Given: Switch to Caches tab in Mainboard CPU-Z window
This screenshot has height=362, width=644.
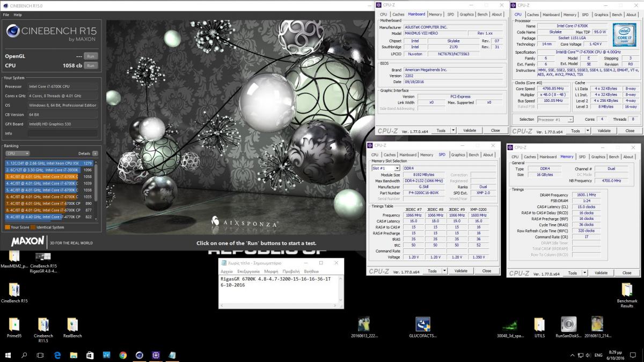Looking at the screenshot, I should (x=398, y=14).
